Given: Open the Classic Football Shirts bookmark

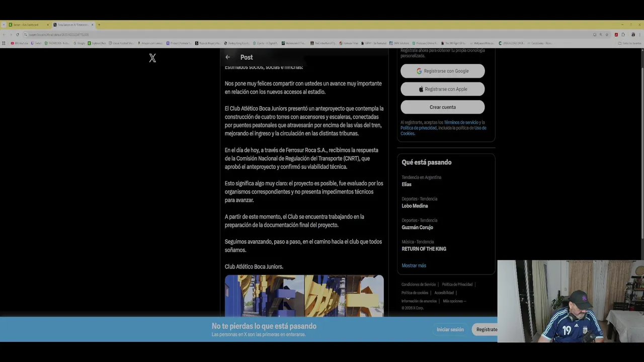Looking at the screenshot, I should point(121,43).
